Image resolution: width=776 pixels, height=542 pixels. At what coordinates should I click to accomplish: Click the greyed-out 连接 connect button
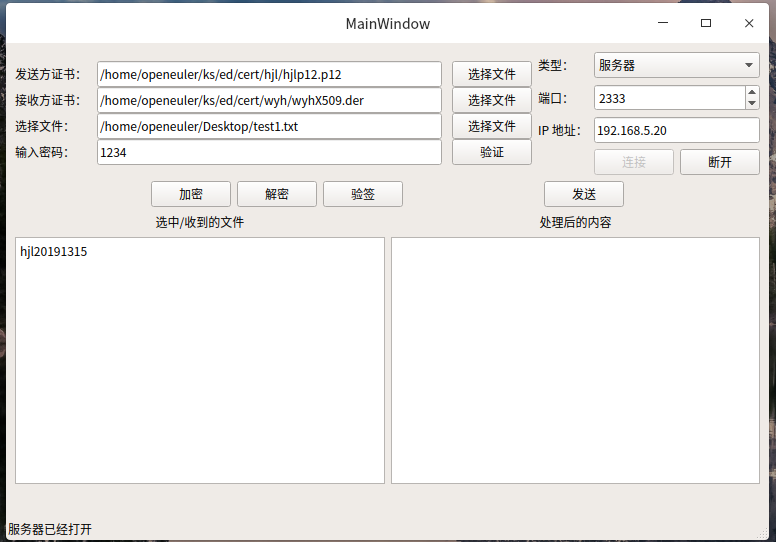coord(634,162)
